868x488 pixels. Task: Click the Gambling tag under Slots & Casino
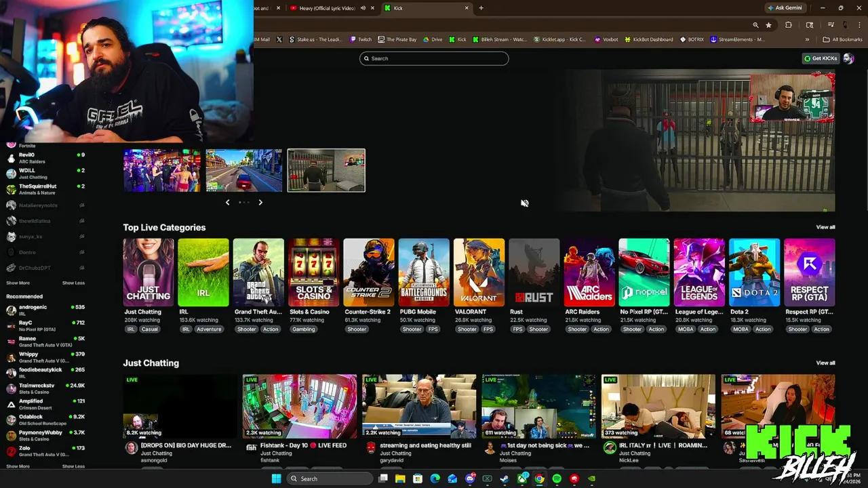[x=303, y=329]
